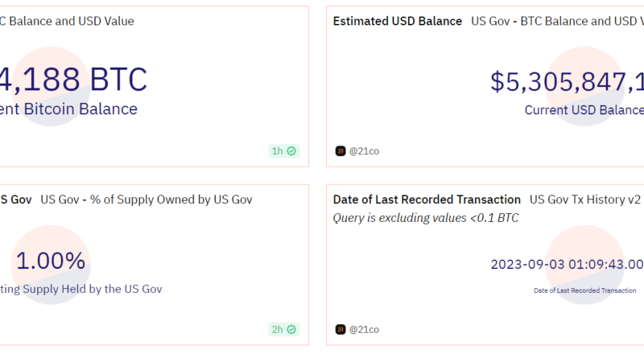
Task: Click the 4,188 BTC counter value
Action: coord(74,80)
